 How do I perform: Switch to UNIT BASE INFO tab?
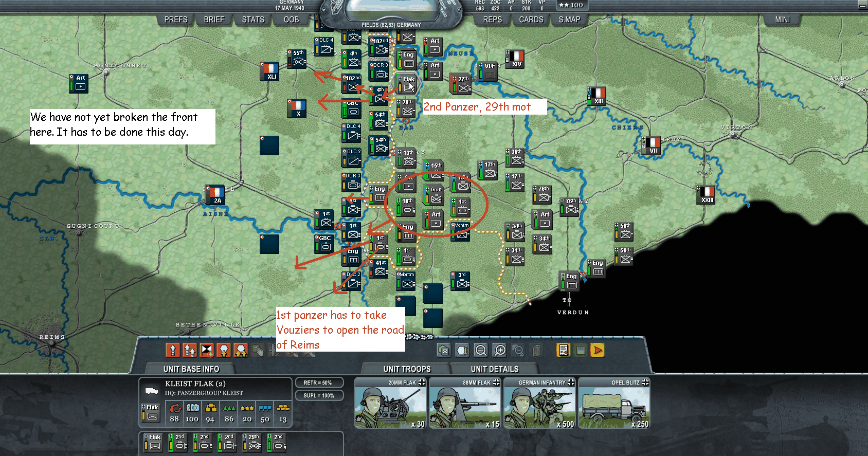pyautogui.click(x=191, y=369)
